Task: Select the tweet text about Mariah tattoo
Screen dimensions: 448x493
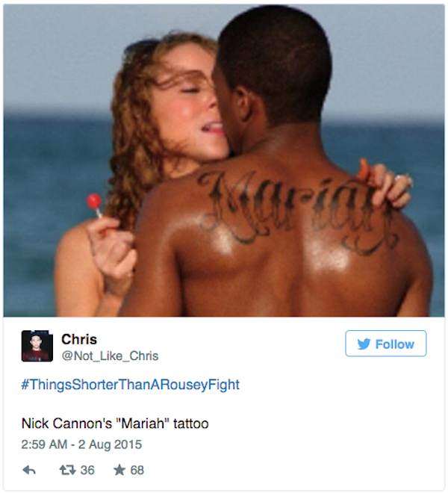Action: [115, 424]
